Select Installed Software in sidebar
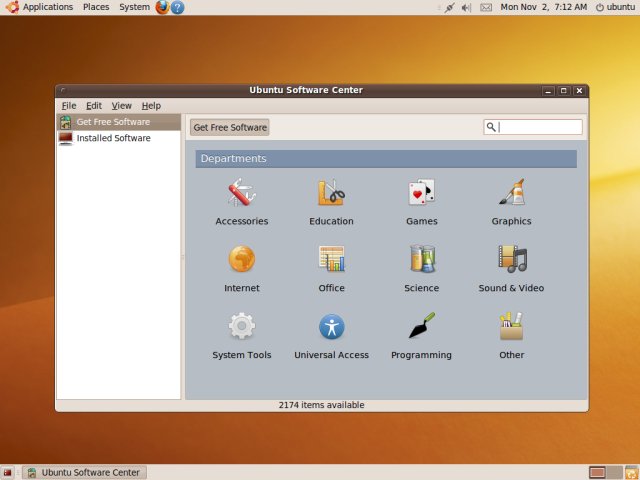The height and width of the screenshot is (480, 640). tap(118, 138)
